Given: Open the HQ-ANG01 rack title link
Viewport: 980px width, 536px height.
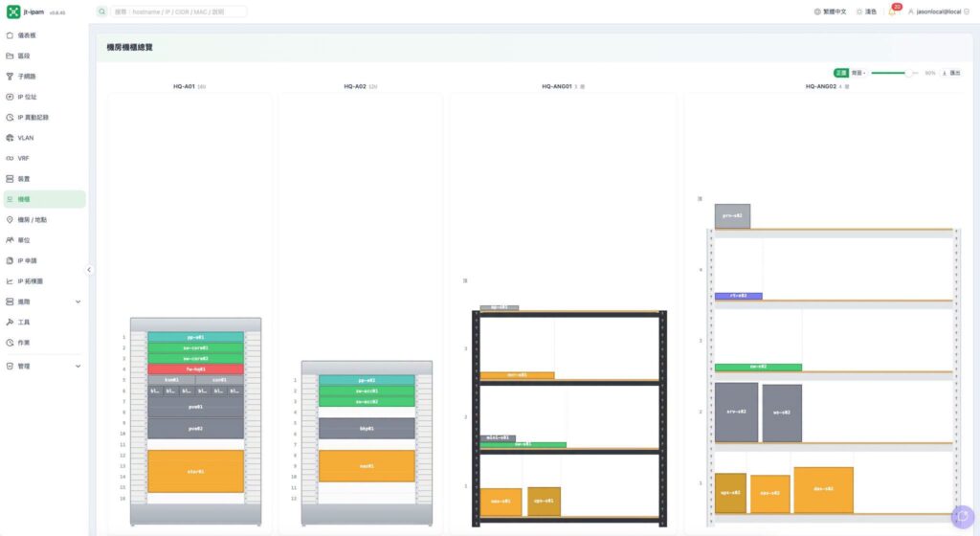Looking at the screenshot, I should click(x=556, y=86).
